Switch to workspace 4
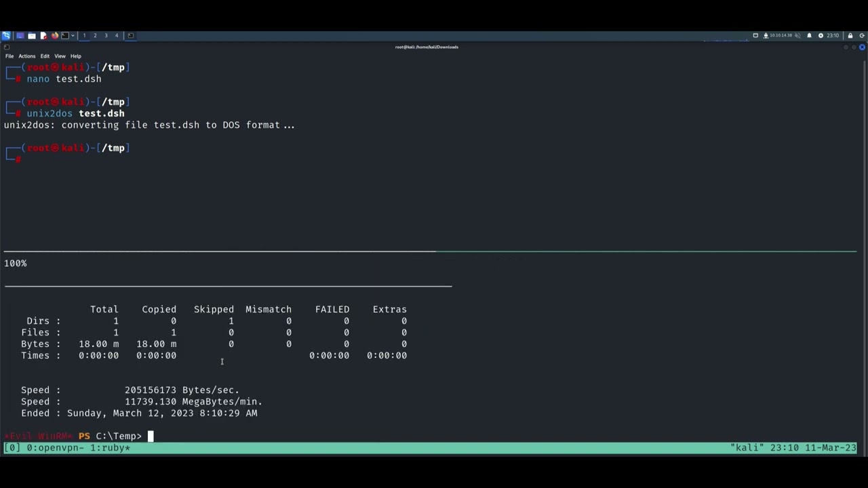Image resolution: width=868 pixels, height=488 pixels. click(x=117, y=35)
